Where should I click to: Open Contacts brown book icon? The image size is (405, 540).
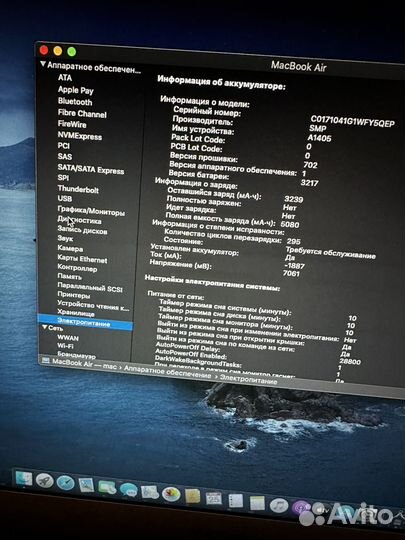click(193, 496)
